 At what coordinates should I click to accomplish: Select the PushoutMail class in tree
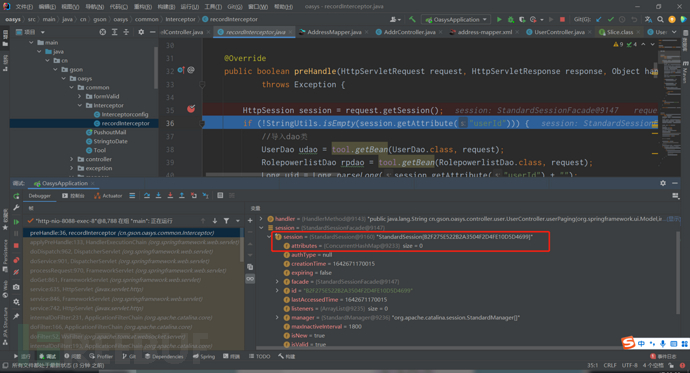(x=110, y=132)
